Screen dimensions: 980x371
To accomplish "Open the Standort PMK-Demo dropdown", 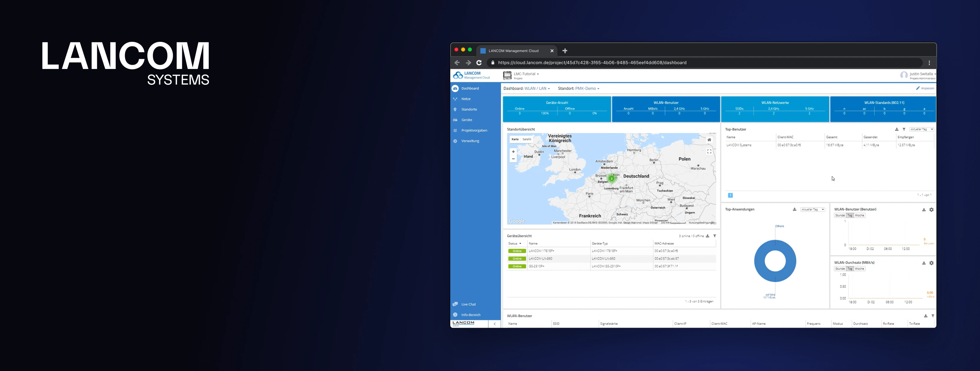I will click(587, 89).
